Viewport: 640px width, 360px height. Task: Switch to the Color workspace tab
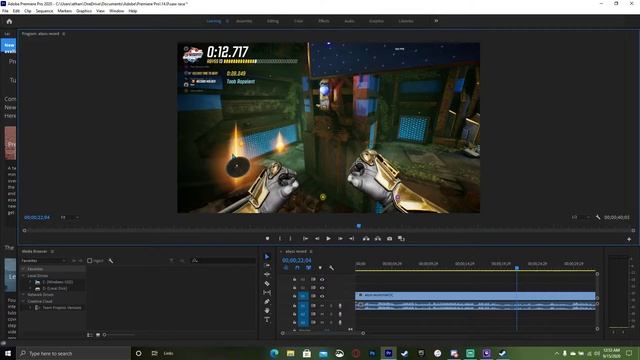coord(298,21)
